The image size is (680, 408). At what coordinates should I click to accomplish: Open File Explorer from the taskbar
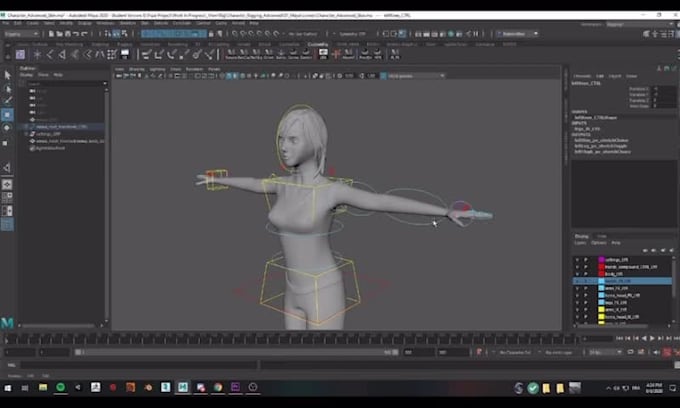pos(42,387)
